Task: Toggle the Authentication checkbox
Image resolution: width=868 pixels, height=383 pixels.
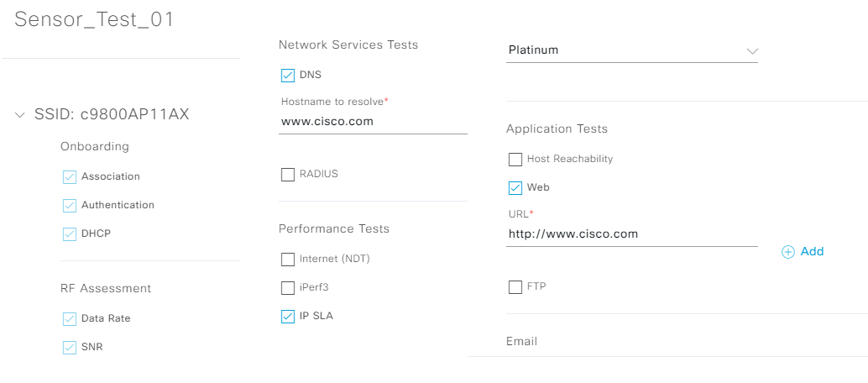Action: pyautogui.click(x=70, y=206)
